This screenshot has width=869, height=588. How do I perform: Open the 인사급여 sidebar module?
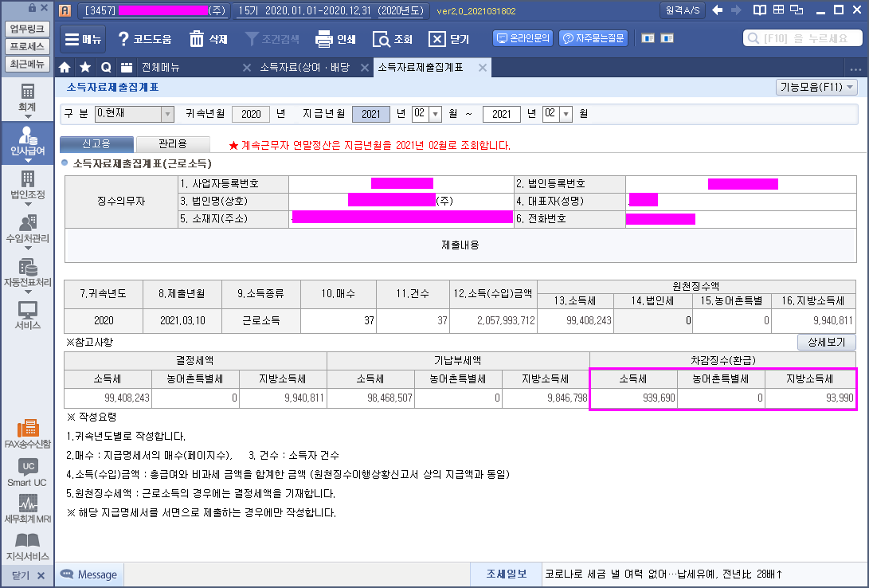(x=27, y=143)
